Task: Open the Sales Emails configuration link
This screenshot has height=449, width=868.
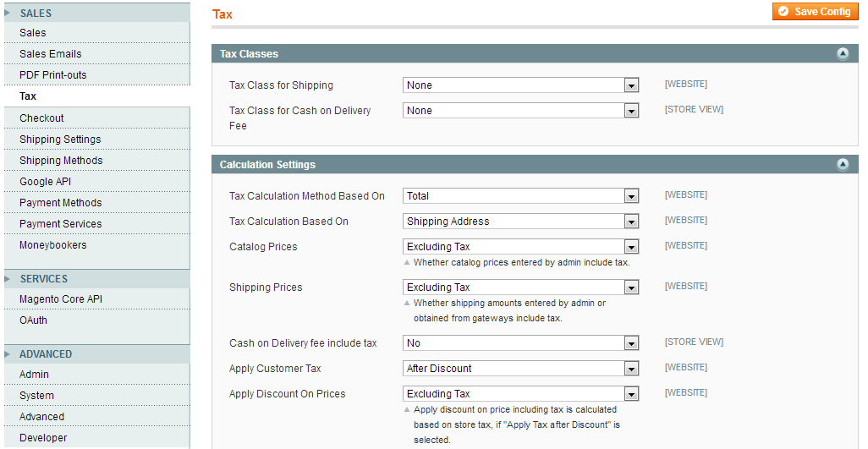Action: coord(51,54)
